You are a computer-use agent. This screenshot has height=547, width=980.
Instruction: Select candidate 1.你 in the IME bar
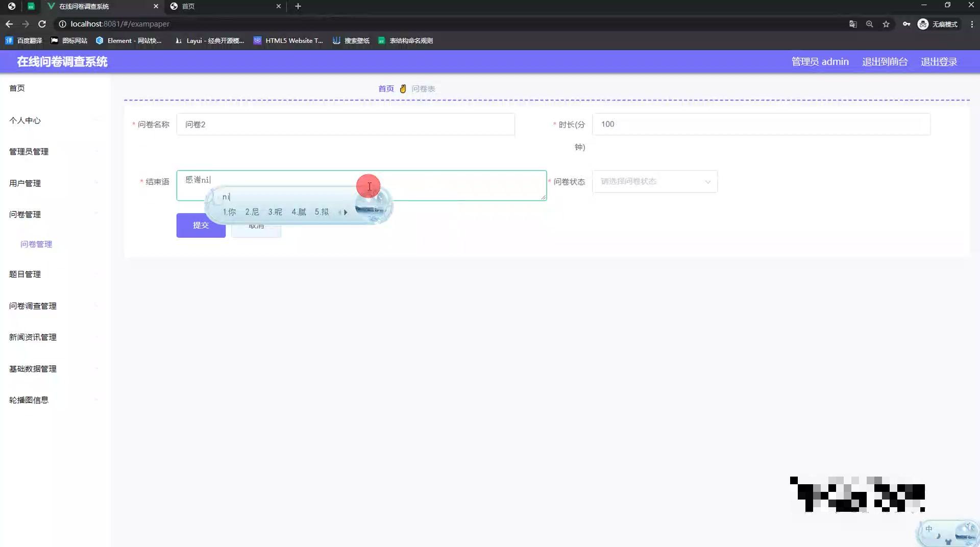coord(229,212)
